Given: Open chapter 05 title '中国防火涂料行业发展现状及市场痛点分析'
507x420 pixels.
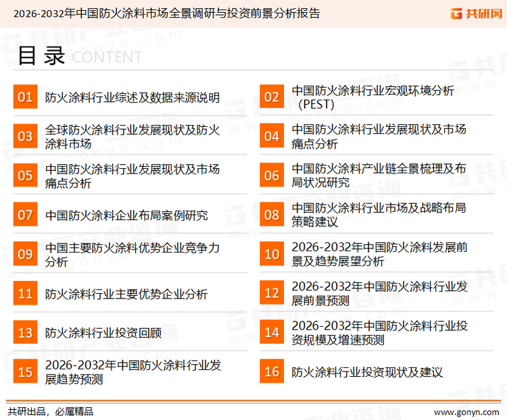Looking at the screenshot, I should pos(132,176).
